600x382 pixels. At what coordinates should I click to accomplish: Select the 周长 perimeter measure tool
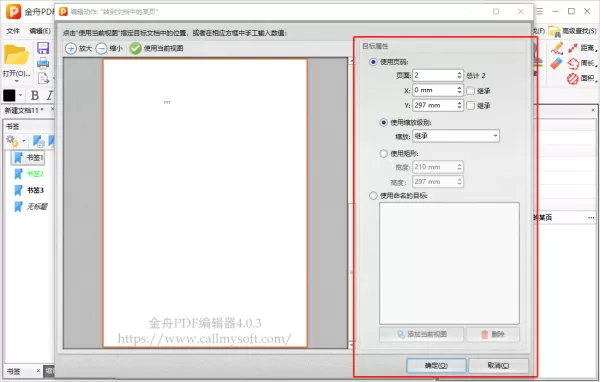click(x=582, y=63)
